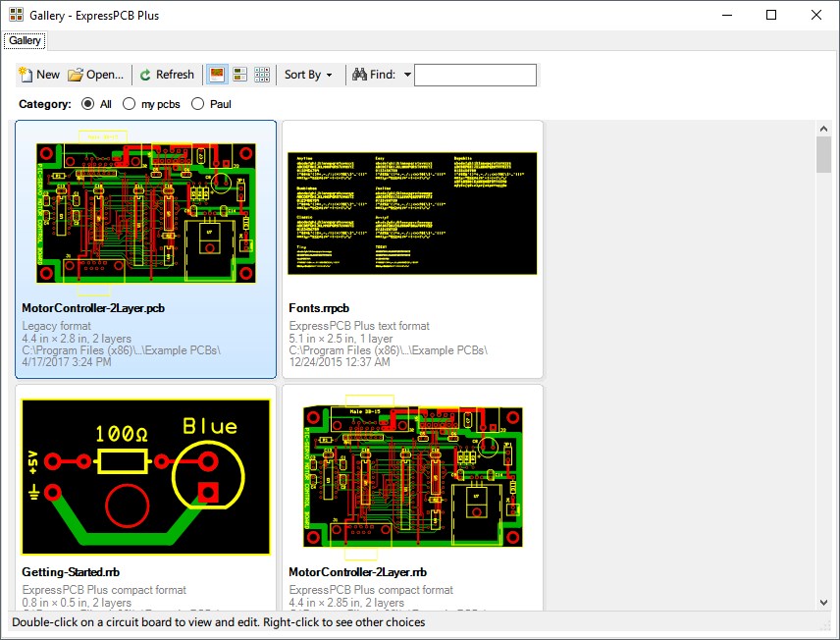This screenshot has height=640, width=840.
Task: Open a file with the Open folder icon
Action: (76, 75)
